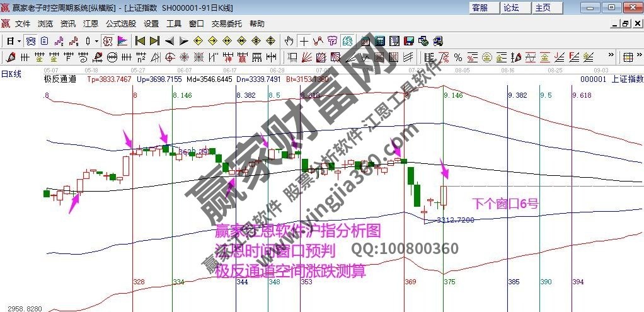Click the 375 time window marker
Screen dimensions: 644x312
(x=449, y=282)
